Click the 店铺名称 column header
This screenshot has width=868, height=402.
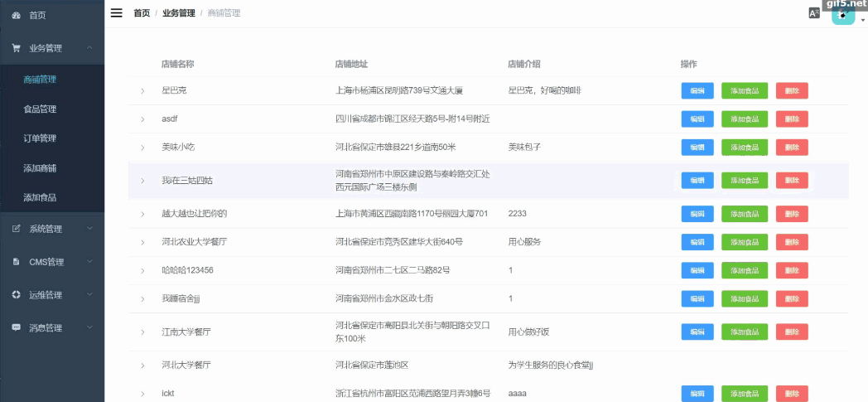[x=178, y=64]
